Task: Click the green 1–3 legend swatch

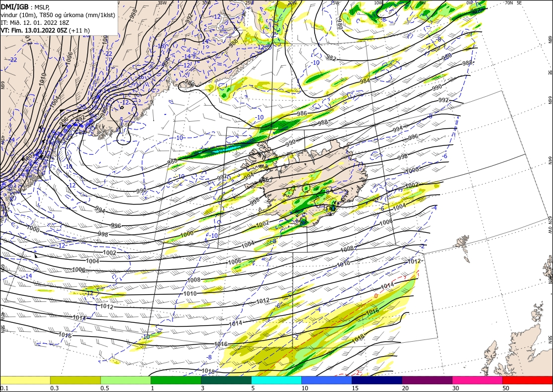Action: tap(176, 380)
